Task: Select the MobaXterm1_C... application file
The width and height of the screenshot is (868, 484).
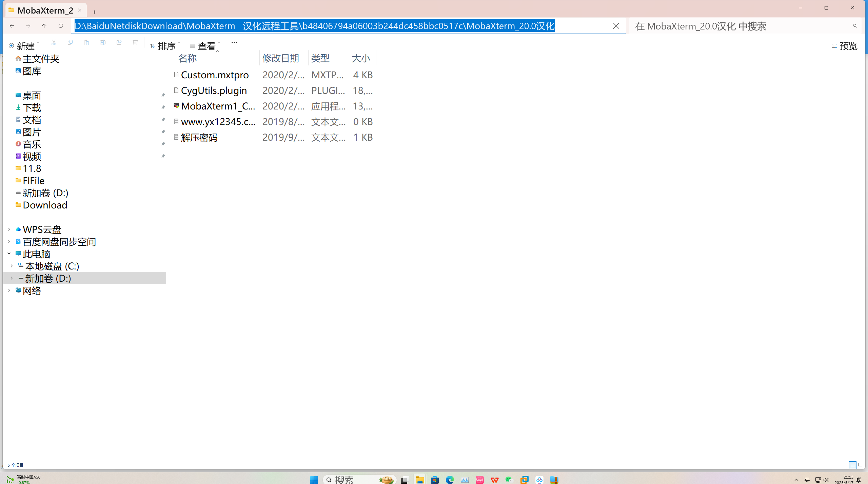Action: 218,106
